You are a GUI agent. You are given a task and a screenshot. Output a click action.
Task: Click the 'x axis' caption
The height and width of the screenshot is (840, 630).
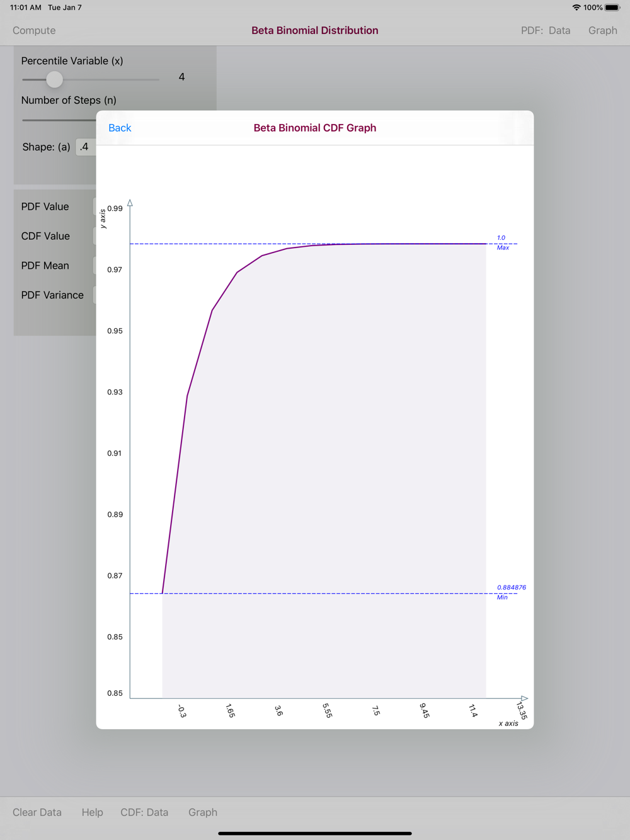(x=508, y=724)
